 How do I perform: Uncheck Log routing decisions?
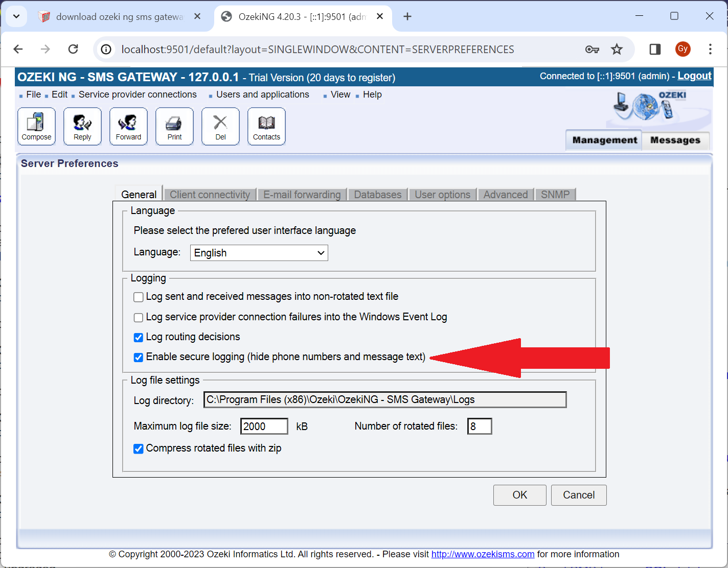click(x=139, y=338)
